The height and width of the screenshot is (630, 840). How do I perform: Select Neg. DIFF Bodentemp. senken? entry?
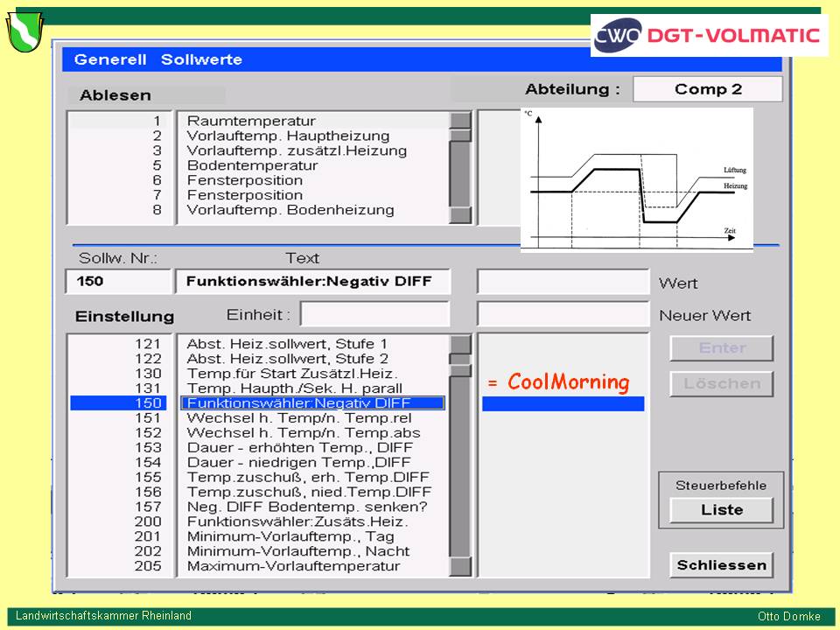tap(307, 507)
